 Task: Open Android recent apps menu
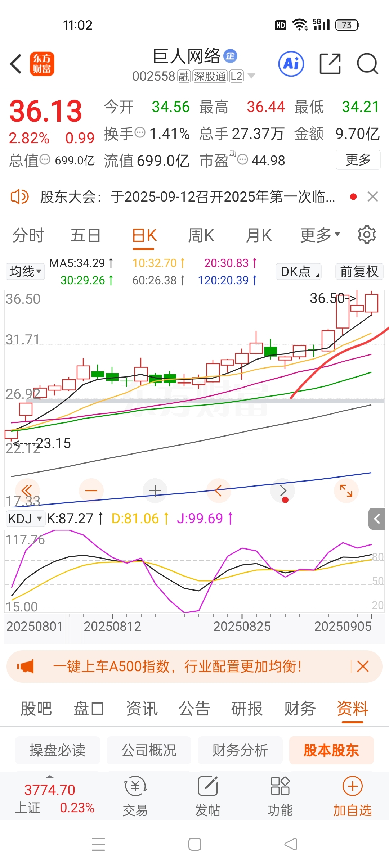(x=98, y=844)
